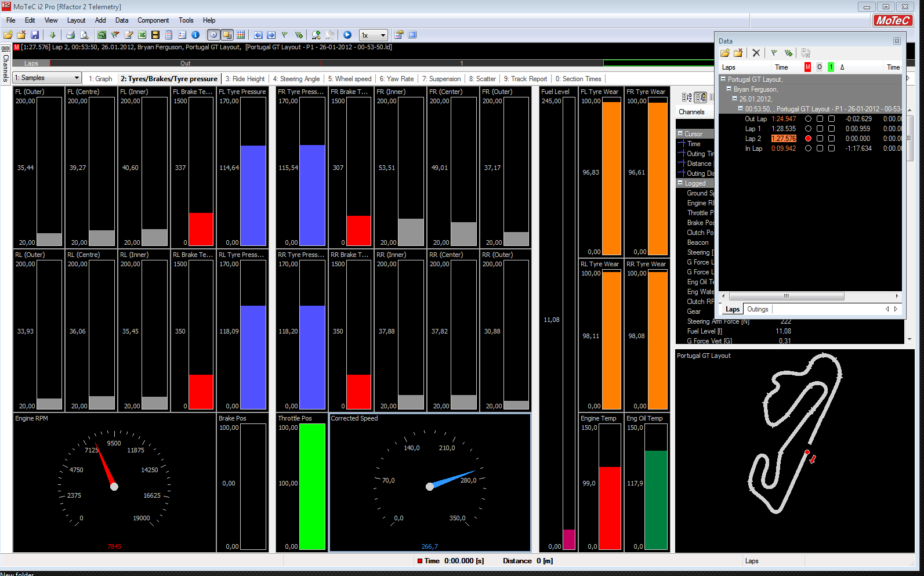924x576 pixels.
Task: Go to previous lap with left arrow icon
Action: (x=258, y=35)
